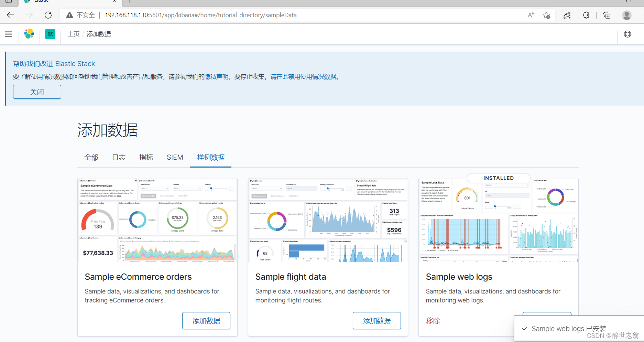Open the read aloud icon in address bar

[531, 15]
